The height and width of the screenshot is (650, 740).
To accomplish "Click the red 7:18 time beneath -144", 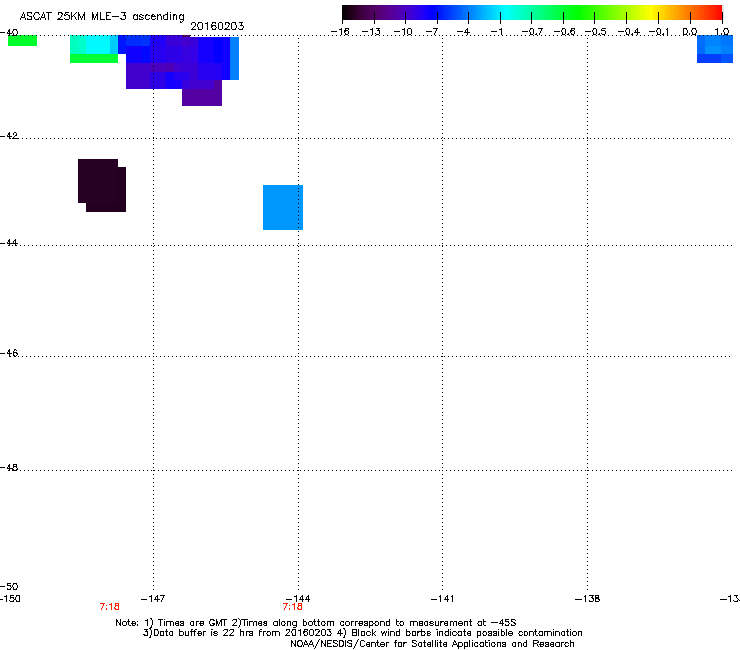I will pos(293,607).
